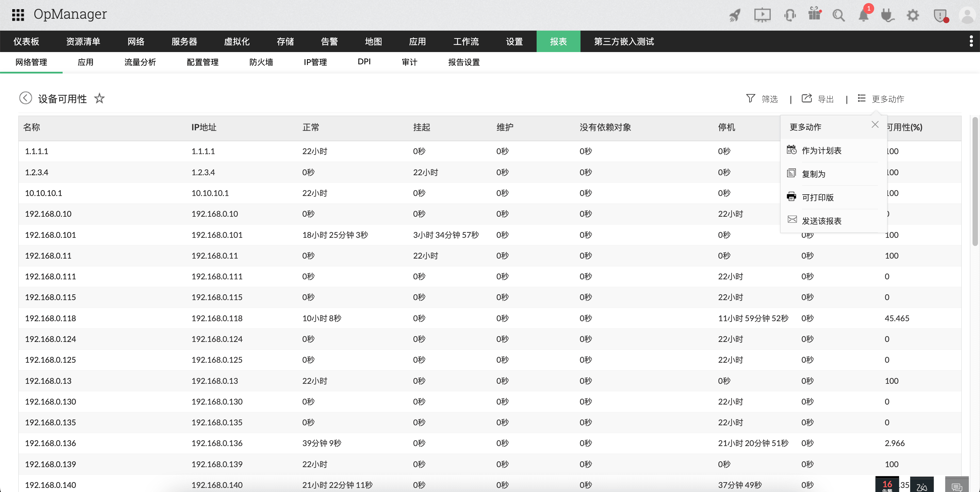Click the notification bell icon
The image size is (980, 492).
pos(863,15)
